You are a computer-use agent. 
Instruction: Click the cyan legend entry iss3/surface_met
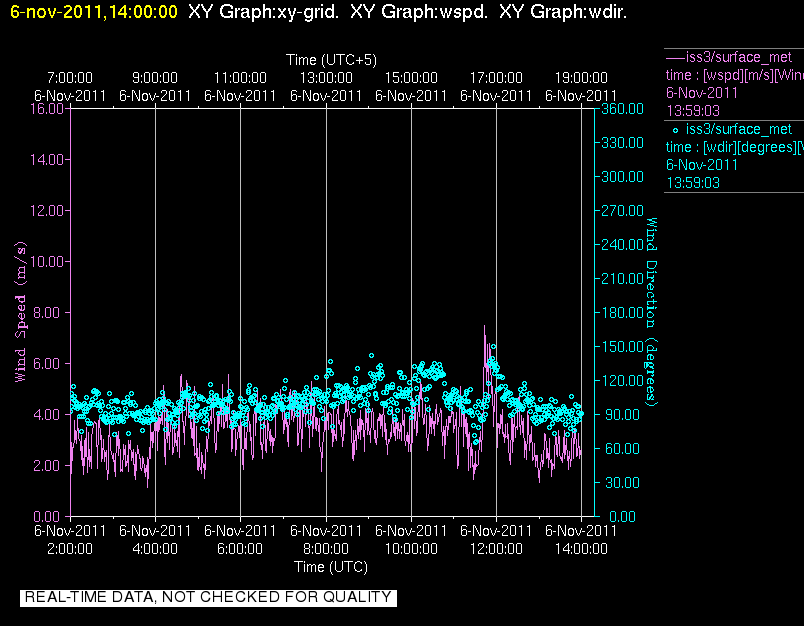point(739,129)
